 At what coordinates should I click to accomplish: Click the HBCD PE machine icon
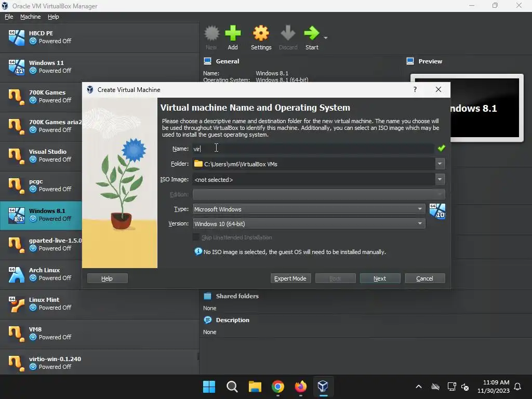pos(17,37)
